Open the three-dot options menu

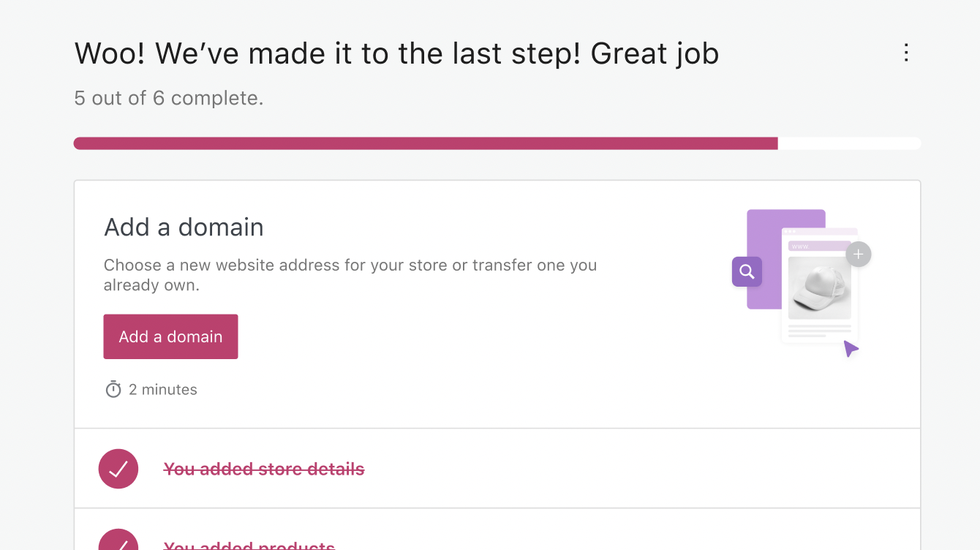906,53
